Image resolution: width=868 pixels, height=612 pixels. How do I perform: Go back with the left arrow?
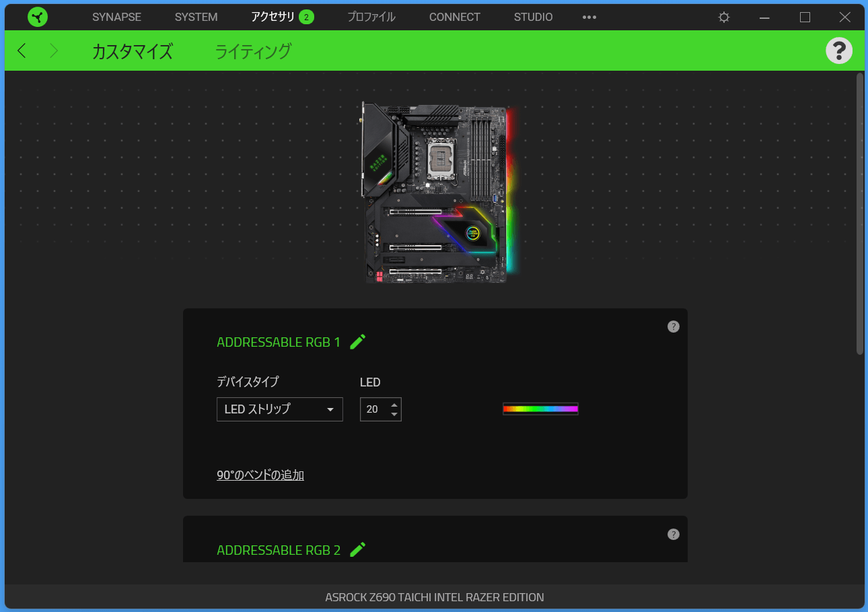coord(22,50)
